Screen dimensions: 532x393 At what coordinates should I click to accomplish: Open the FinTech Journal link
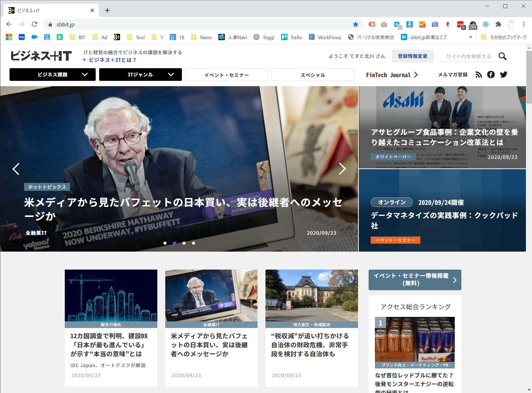tap(392, 75)
